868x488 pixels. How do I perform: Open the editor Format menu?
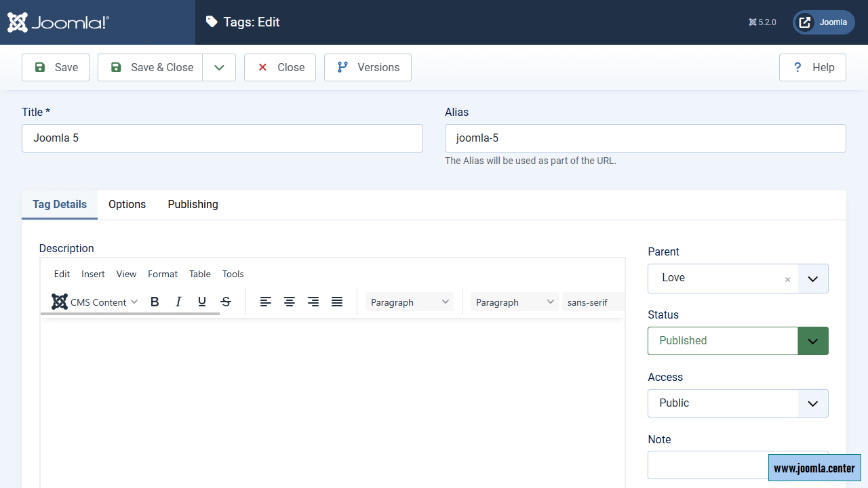point(163,274)
